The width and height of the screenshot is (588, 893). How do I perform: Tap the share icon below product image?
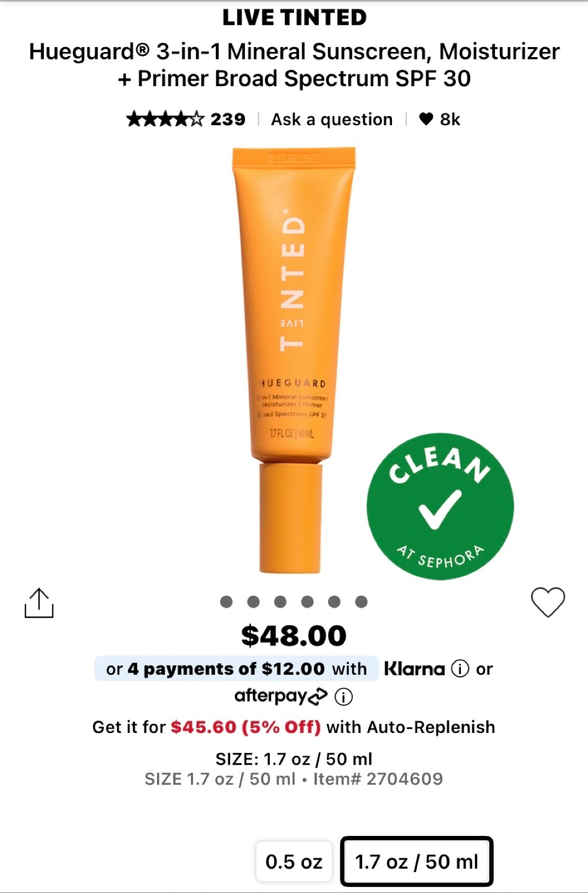click(39, 603)
